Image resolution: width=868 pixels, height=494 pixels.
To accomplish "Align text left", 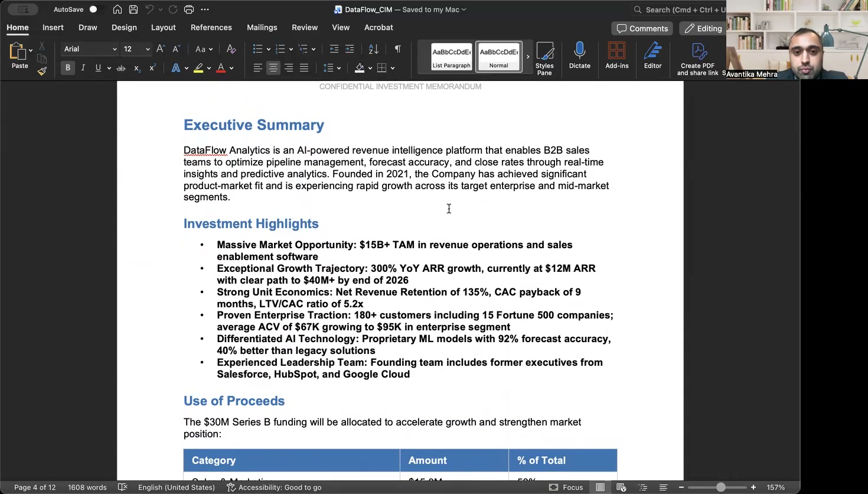I will [x=258, y=68].
